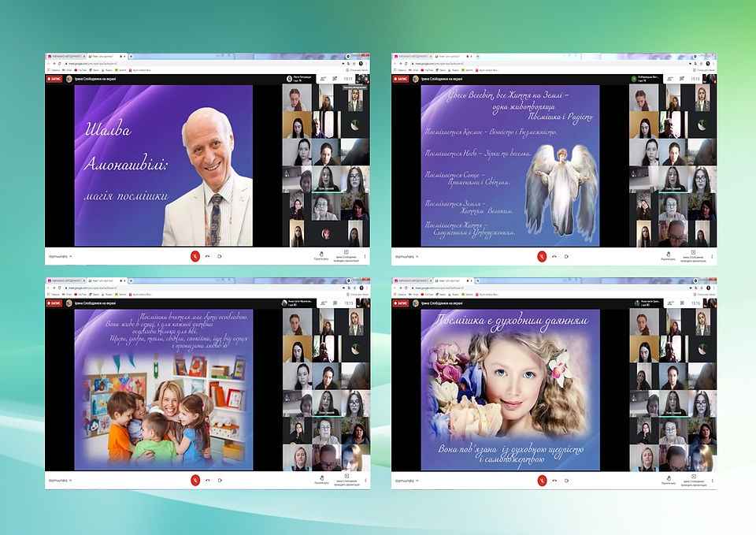The height and width of the screenshot is (535, 756).
Task: Open chat panel in bottom-right Meet window
Action: point(682,303)
